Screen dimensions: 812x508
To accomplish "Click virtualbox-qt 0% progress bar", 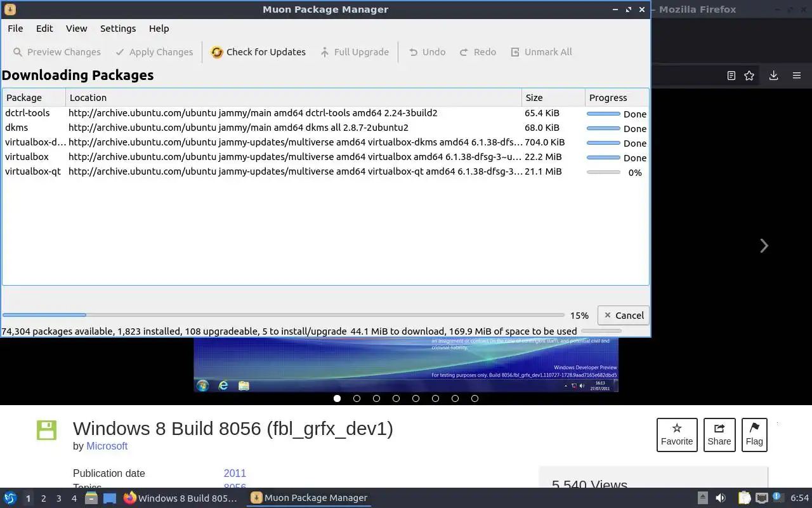I will point(603,172).
